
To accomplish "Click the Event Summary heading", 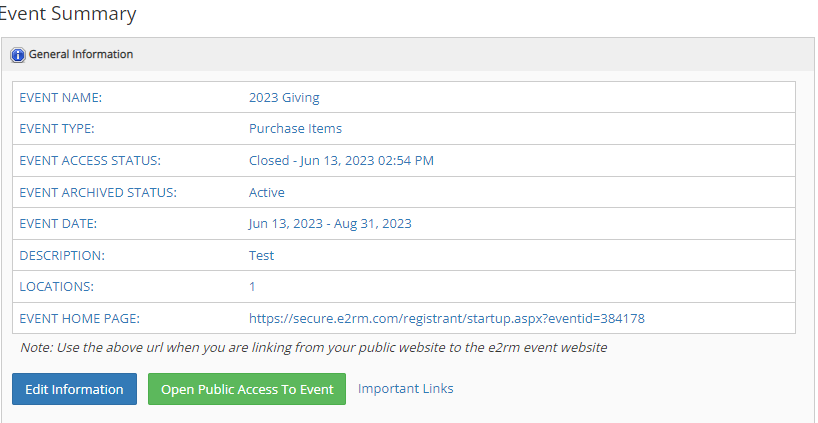I will coord(67,14).
